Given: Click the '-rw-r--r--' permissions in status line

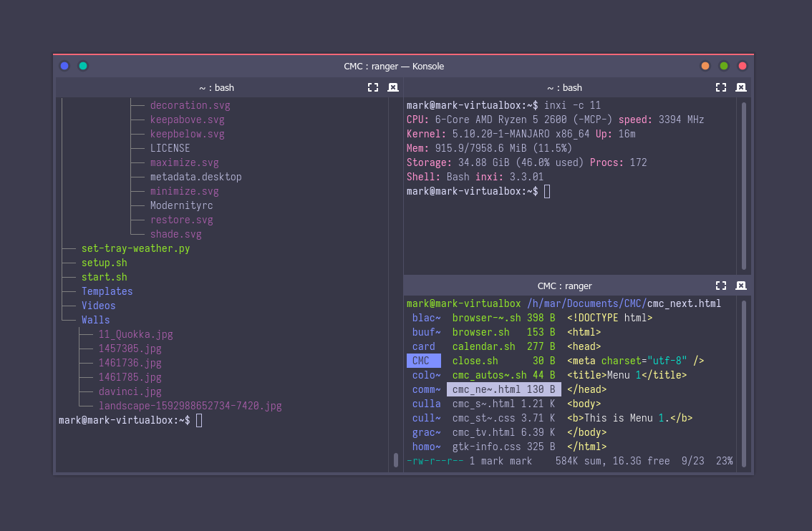Looking at the screenshot, I should pos(435,461).
